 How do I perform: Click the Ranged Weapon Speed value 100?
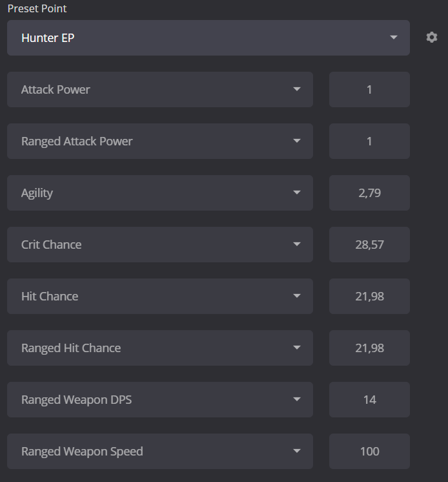coord(369,451)
